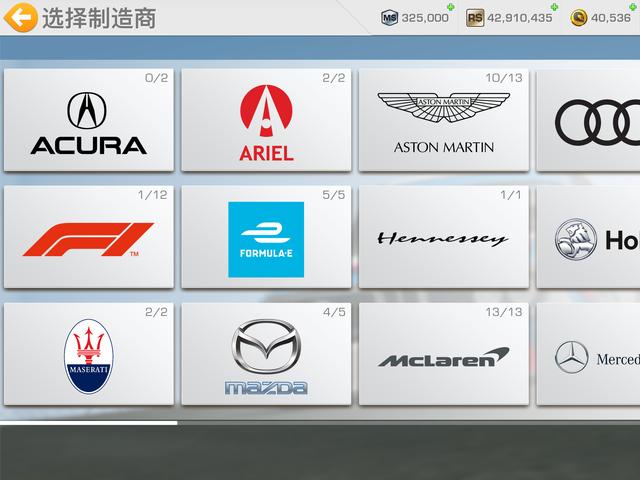Click the white horizontal scroll indicator
Image resolution: width=640 pixels, height=480 pixels.
tap(88, 423)
